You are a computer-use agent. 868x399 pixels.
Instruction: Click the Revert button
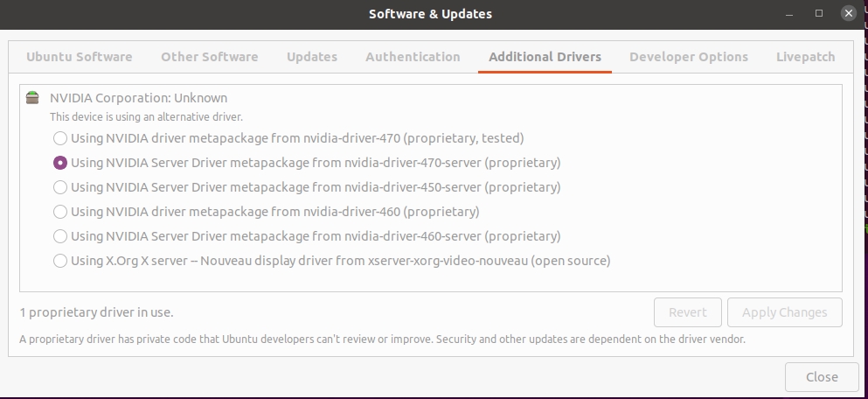pos(688,312)
